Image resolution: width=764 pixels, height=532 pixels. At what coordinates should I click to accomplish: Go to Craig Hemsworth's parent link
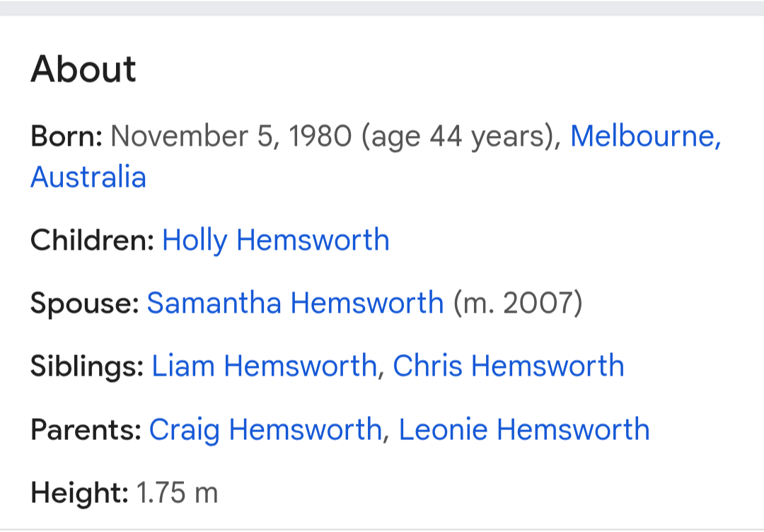pos(265,430)
